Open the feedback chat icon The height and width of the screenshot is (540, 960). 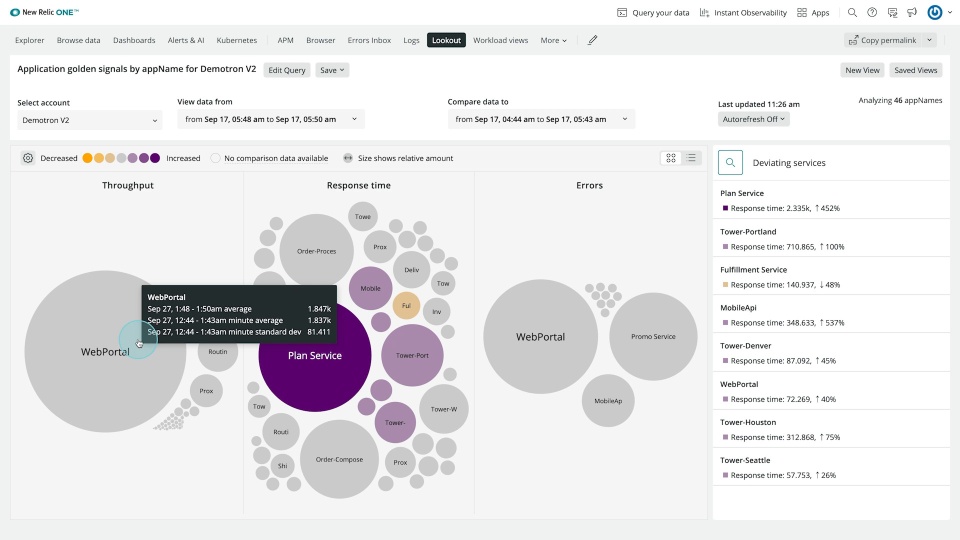(892, 12)
